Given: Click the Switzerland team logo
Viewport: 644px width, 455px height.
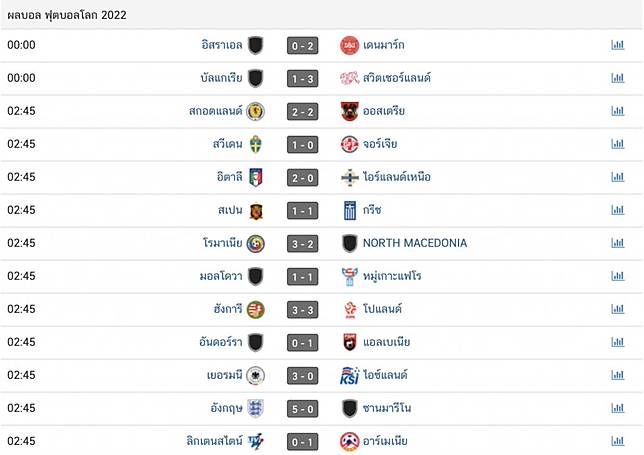Looking at the screenshot, I should point(349,78).
